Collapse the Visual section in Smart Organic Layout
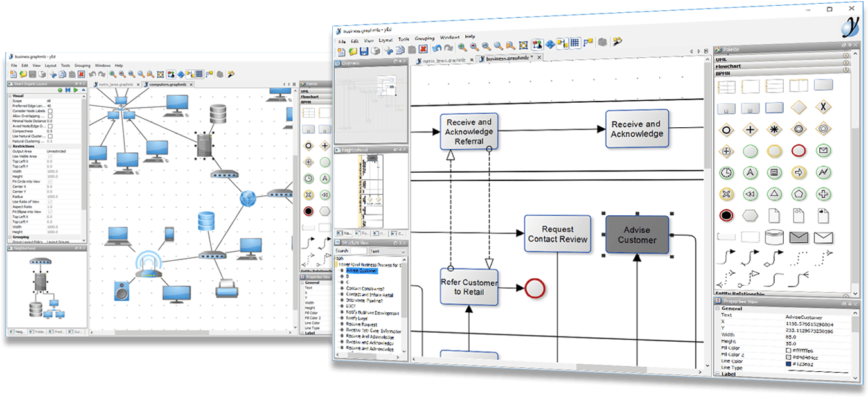 coord(10,96)
